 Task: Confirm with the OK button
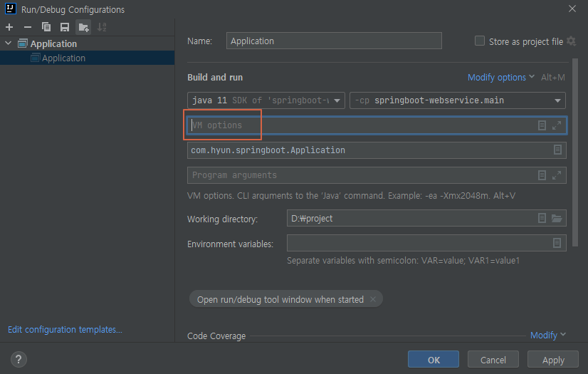click(x=434, y=359)
